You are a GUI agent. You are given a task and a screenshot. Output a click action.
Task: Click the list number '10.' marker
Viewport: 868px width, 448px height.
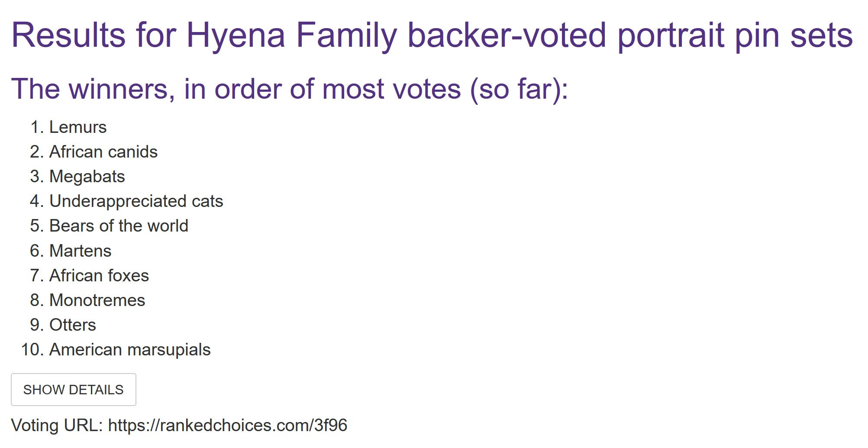(x=32, y=350)
